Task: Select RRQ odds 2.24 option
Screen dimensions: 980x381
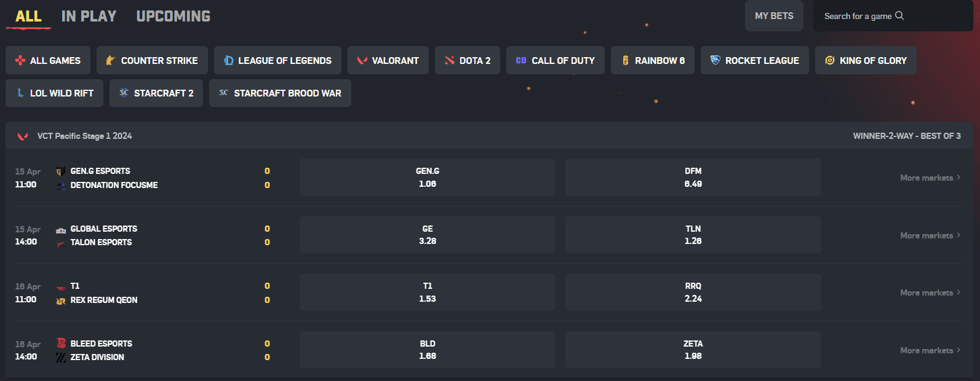Action: click(x=693, y=293)
